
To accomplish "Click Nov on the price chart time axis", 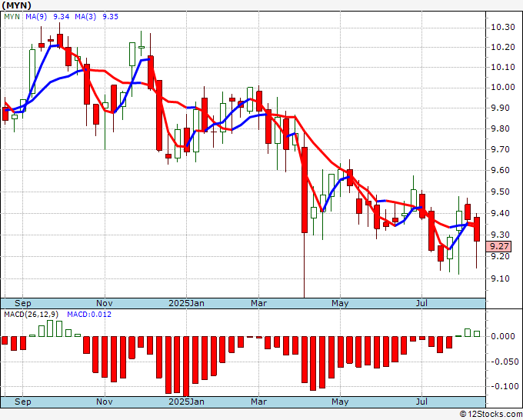I will click(105, 303).
